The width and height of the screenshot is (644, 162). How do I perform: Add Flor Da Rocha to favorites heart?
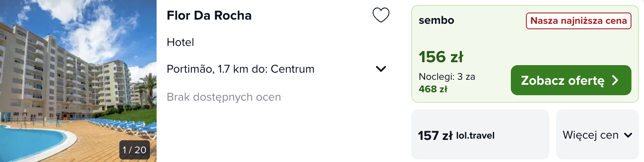point(381,15)
